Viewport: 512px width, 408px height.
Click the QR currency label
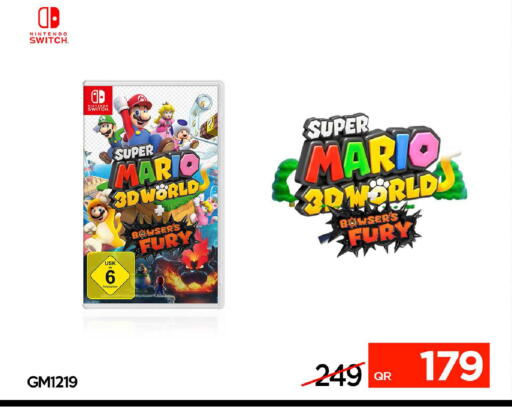click(382, 376)
